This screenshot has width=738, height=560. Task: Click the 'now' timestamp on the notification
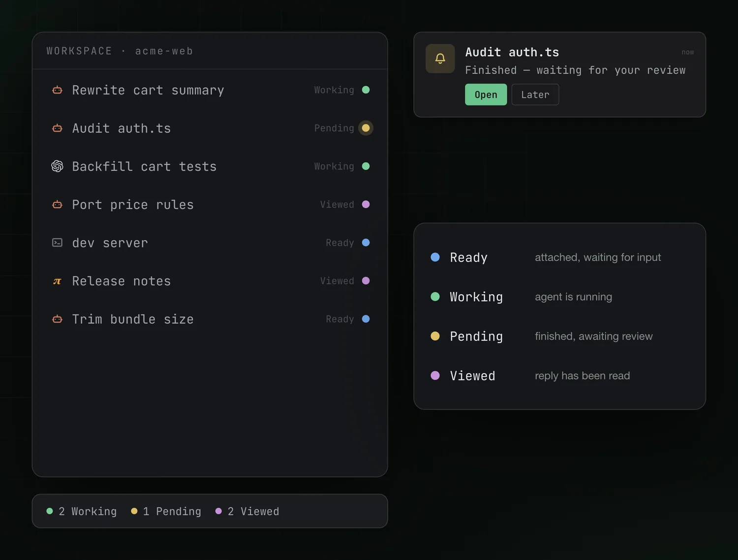click(688, 52)
